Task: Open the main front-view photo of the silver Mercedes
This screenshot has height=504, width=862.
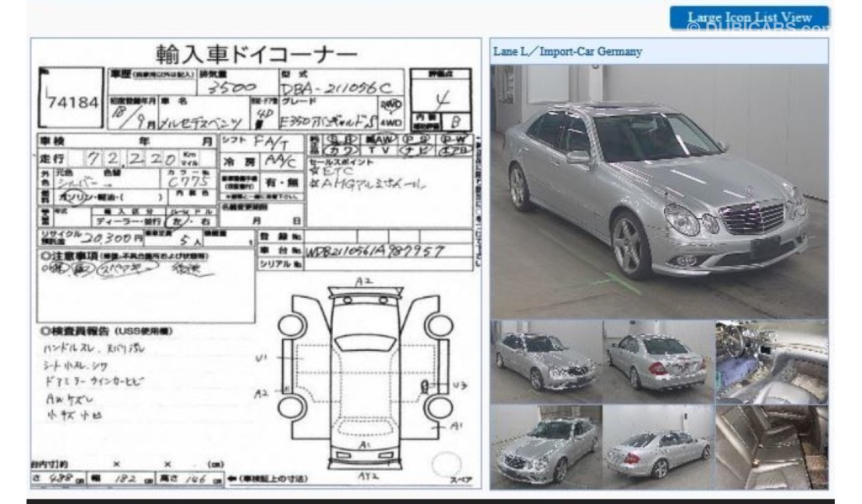Action: (x=659, y=192)
